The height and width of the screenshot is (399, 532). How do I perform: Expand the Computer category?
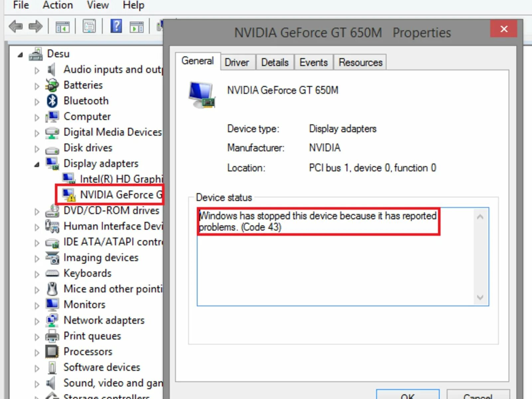[x=37, y=117]
